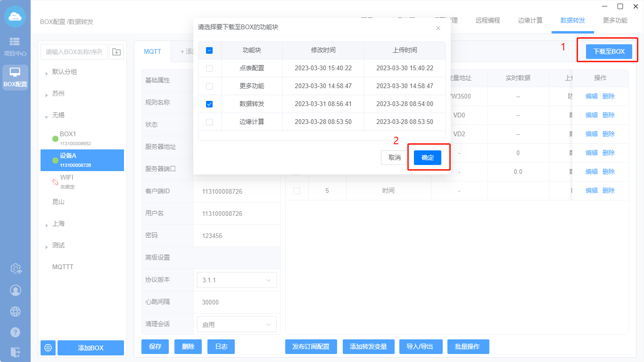The image size is (644, 362).
Task: Open network settings gear icon in sidebar
Action: (16, 269)
